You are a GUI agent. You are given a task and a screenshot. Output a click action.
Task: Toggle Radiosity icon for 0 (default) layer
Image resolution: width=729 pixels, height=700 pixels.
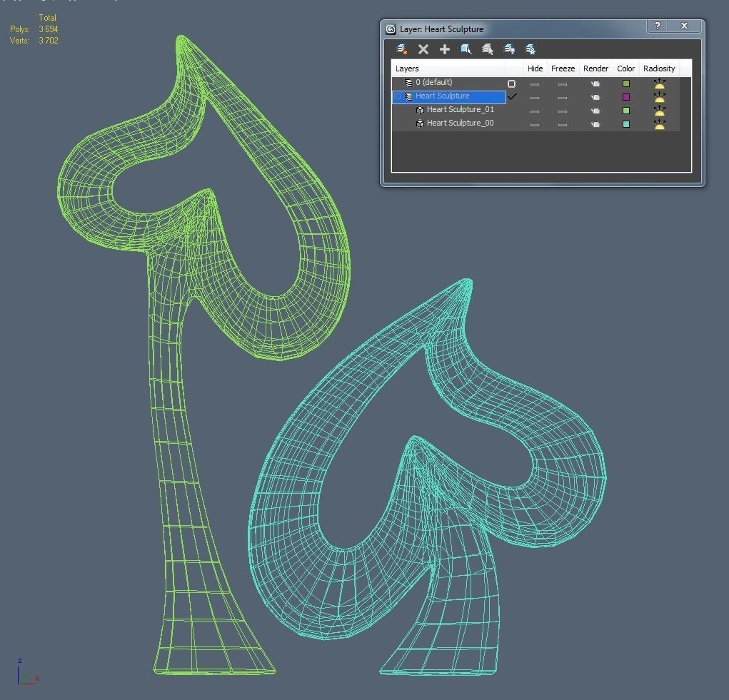point(659,83)
